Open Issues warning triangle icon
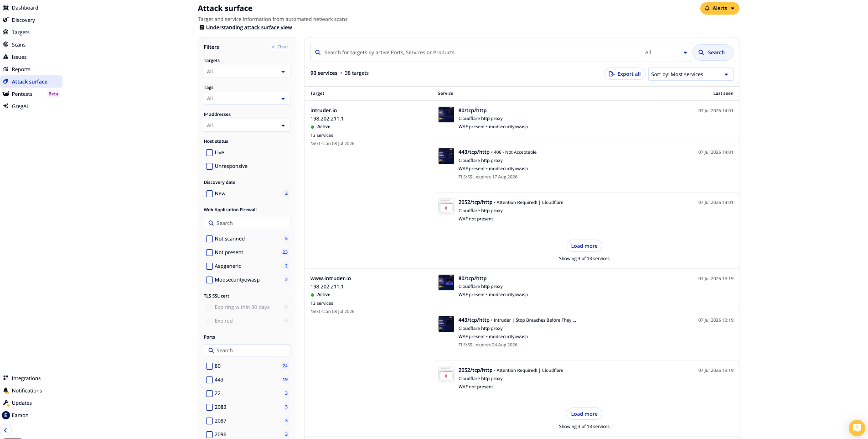Viewport: 868px width, 439px height. (x=5, y=57)
